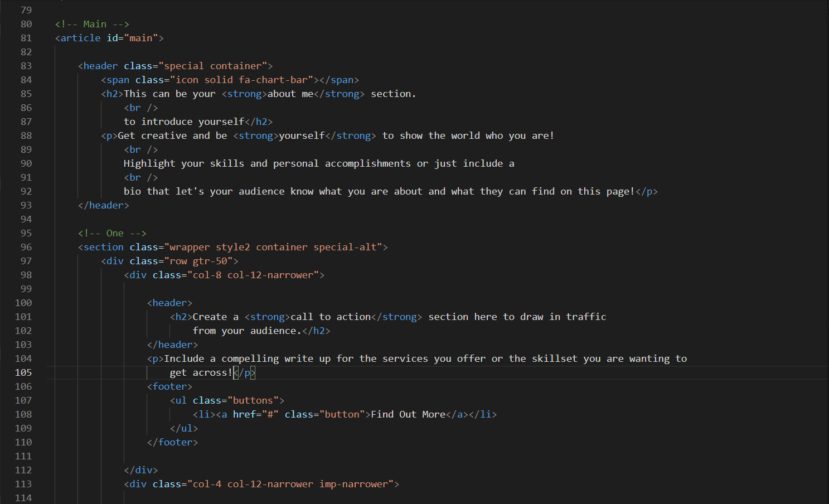Click "yourself" inside the strong tag
829x504 pixels.
(302, 135)
